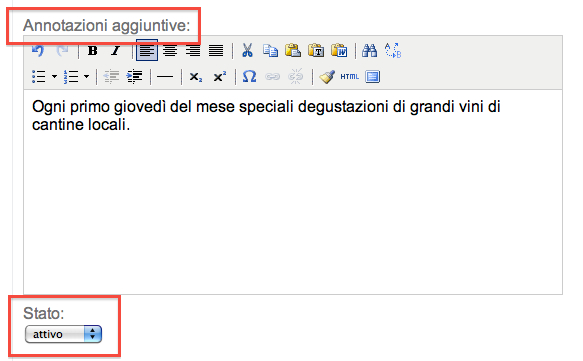Copy selection with copy icon
This screenshot has width=583, height=361.
[x=270, y=50]
